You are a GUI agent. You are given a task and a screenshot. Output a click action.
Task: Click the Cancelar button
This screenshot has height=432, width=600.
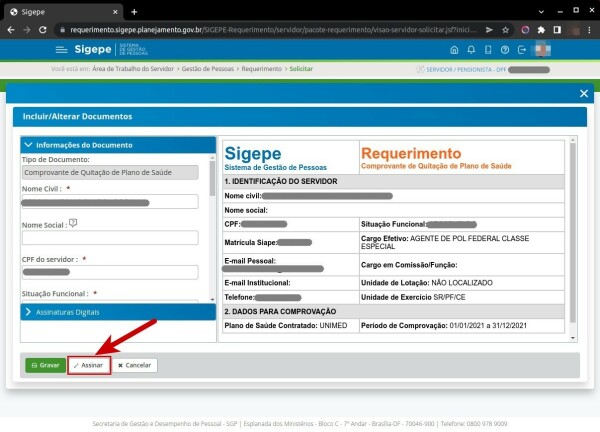tap(135, 365)
